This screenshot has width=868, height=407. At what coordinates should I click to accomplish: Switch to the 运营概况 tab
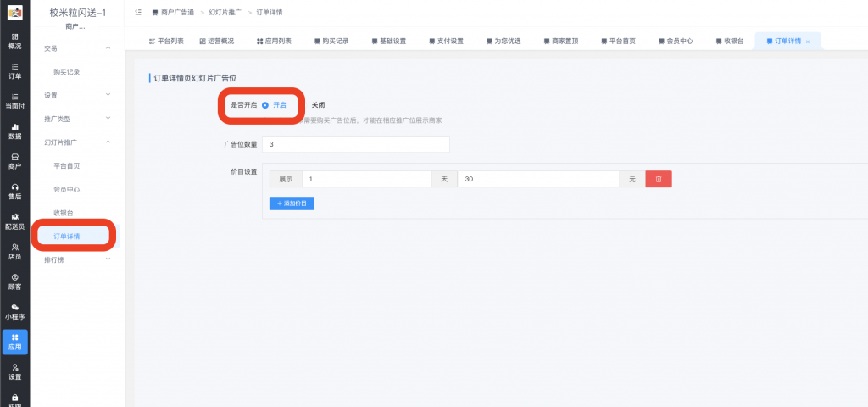tap(216, 41)
